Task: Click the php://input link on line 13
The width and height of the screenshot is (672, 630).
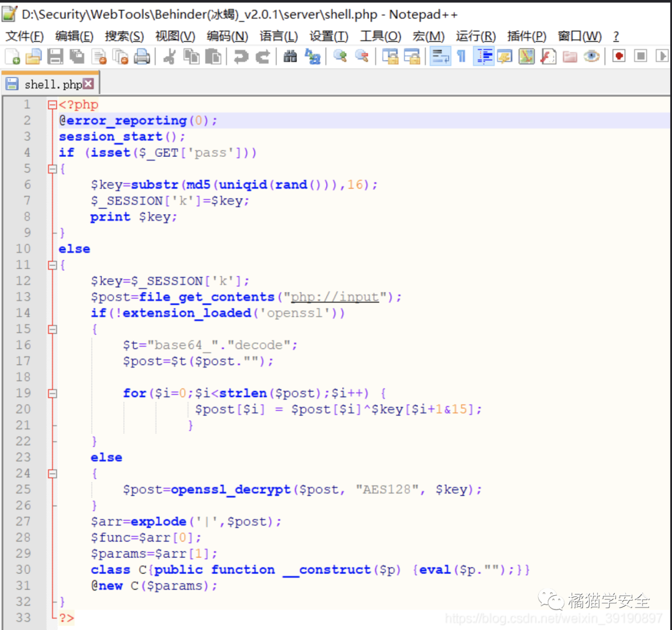Action: [x=335, y=297]
